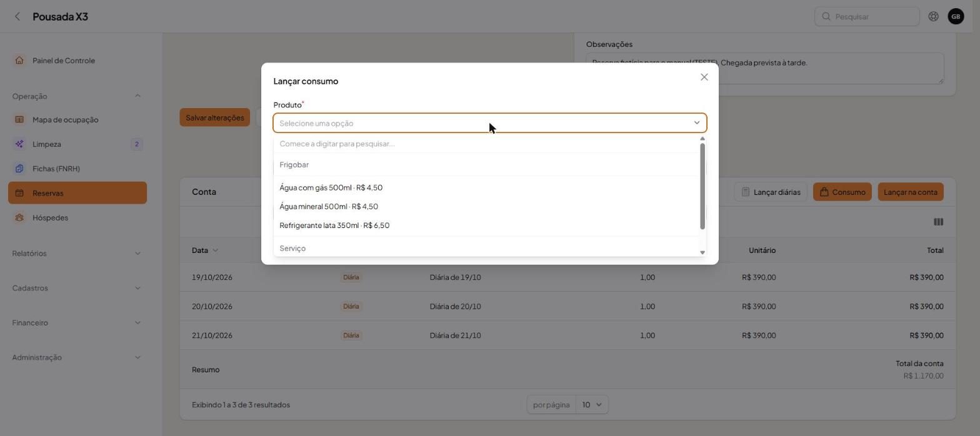Viewport: 980px width, 436px height.
Task: Click the product dropdown scrollbar thumb
Action: coord(702,186)
